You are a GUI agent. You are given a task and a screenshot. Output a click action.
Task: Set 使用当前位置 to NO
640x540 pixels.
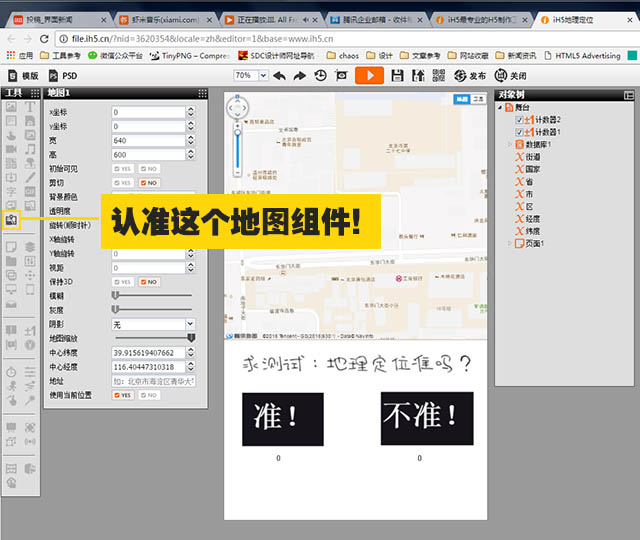click(x=149, y=395)
